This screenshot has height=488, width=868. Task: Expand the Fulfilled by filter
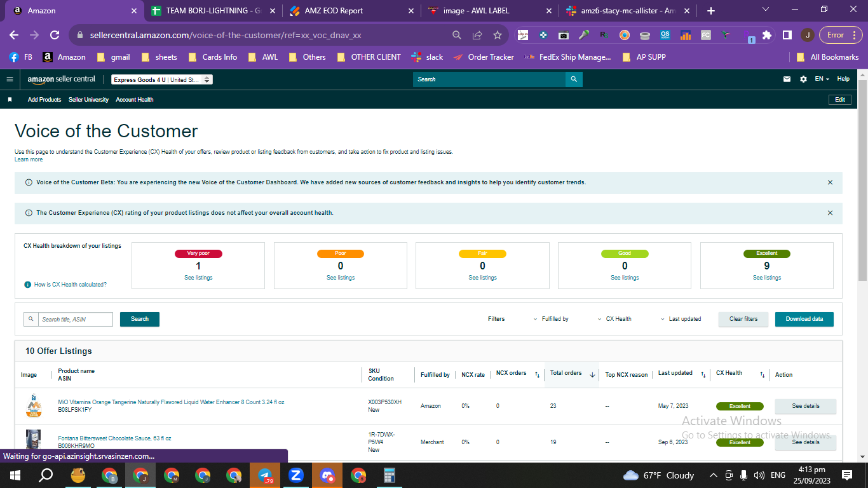tap(551, 319)
